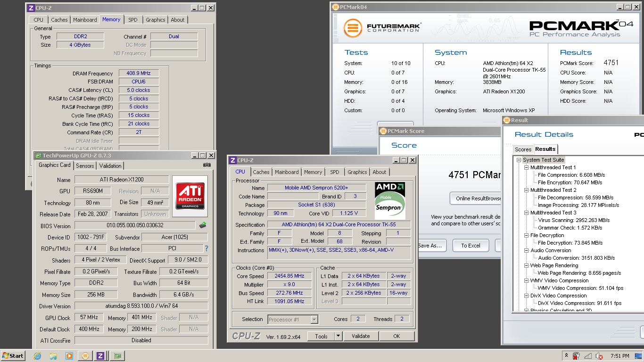The height and width of the screenshot is (362, 644).
Task: Click the power icon in system tray
Action: (x=576, y=356)
